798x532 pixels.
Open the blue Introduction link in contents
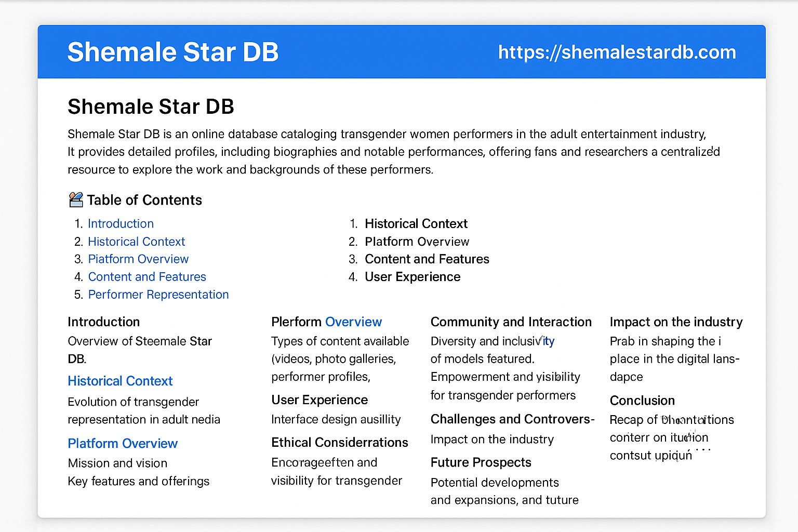tap(121, 223)
